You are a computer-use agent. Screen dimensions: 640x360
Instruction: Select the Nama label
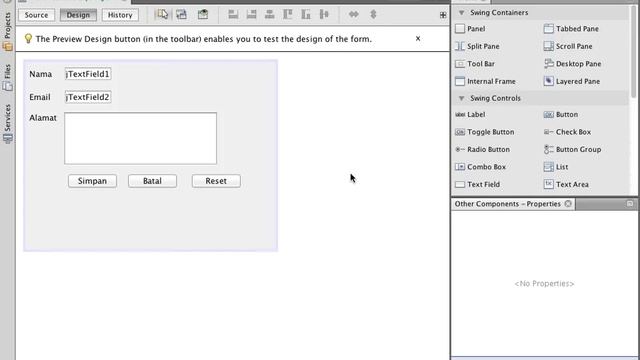coord(40,74)
